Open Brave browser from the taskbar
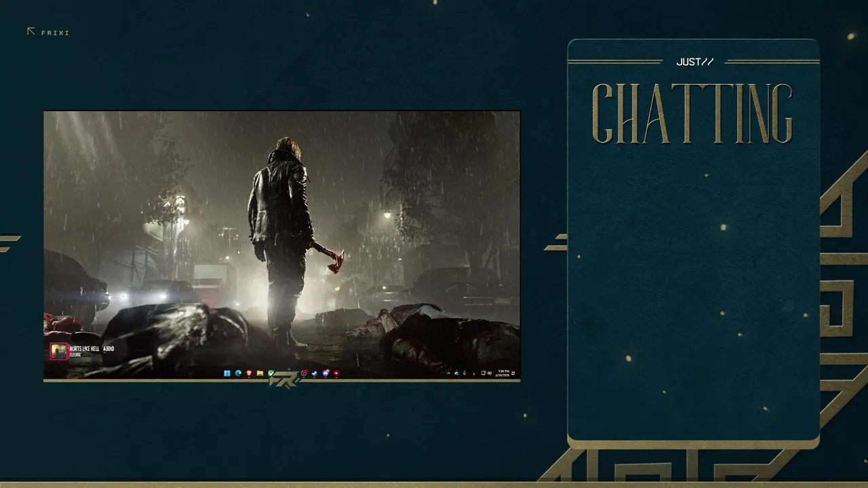Screen dimensions: 868x488 pos(249,373)
